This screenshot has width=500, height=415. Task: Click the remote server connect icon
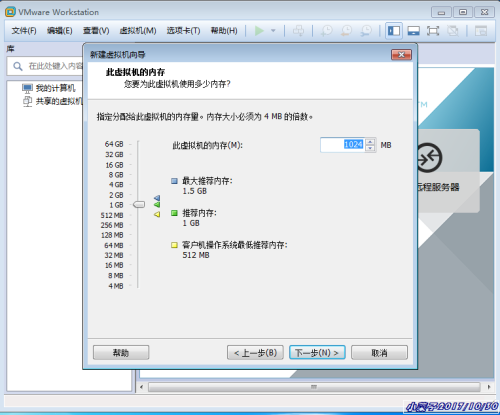point(429,157)
